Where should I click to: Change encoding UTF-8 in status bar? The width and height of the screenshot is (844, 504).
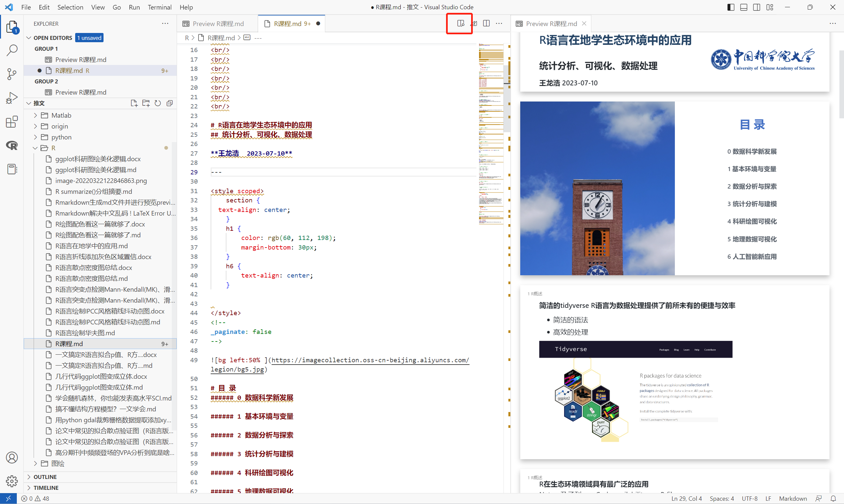pos(749,499)
